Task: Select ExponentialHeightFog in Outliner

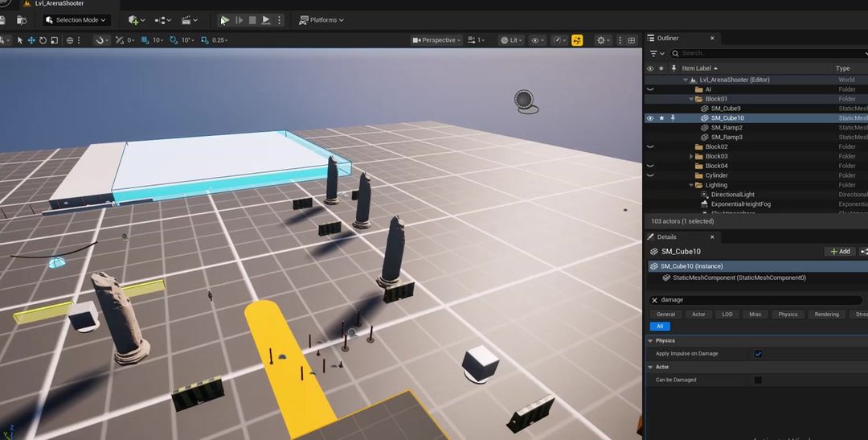Action: point(741,204)
